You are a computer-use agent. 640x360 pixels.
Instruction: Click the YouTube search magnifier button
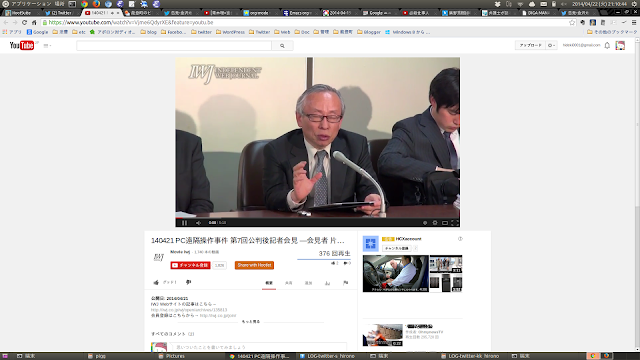[x=282, y=46]
